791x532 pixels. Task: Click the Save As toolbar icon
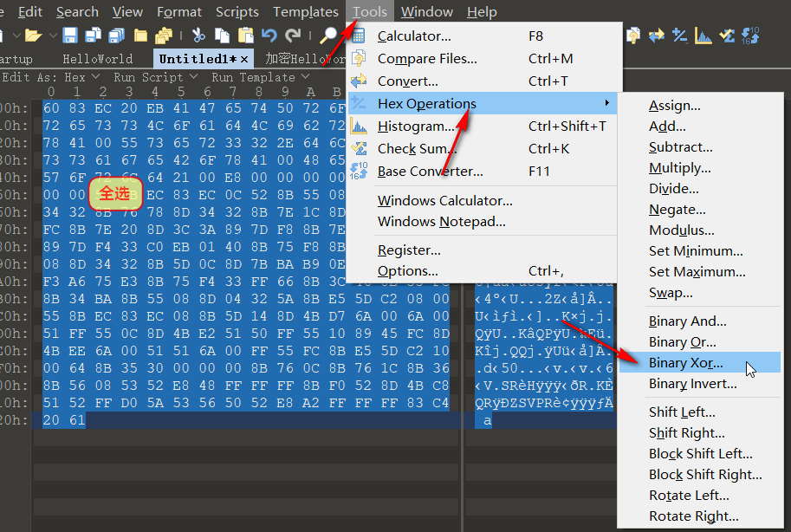coord(94,36)
